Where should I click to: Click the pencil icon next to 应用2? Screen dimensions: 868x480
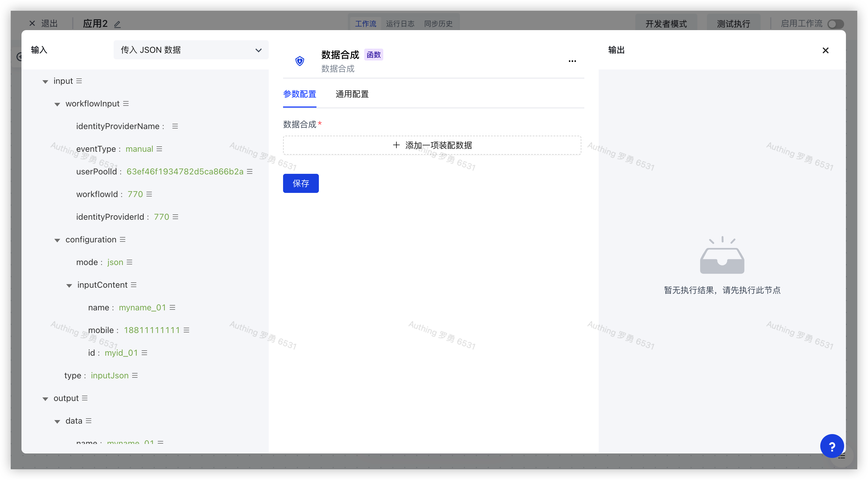point(117,24)
